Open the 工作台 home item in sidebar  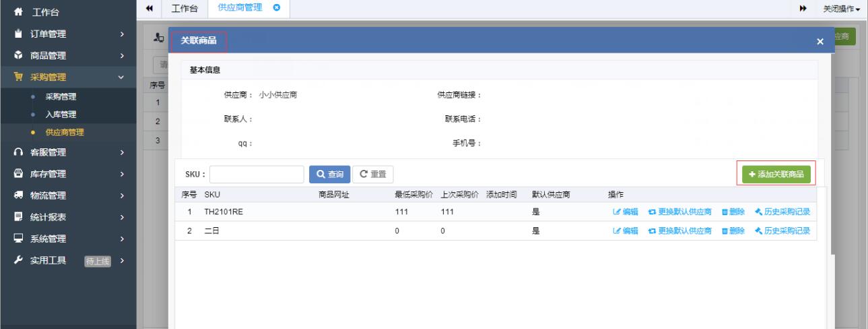click(67, 11)
